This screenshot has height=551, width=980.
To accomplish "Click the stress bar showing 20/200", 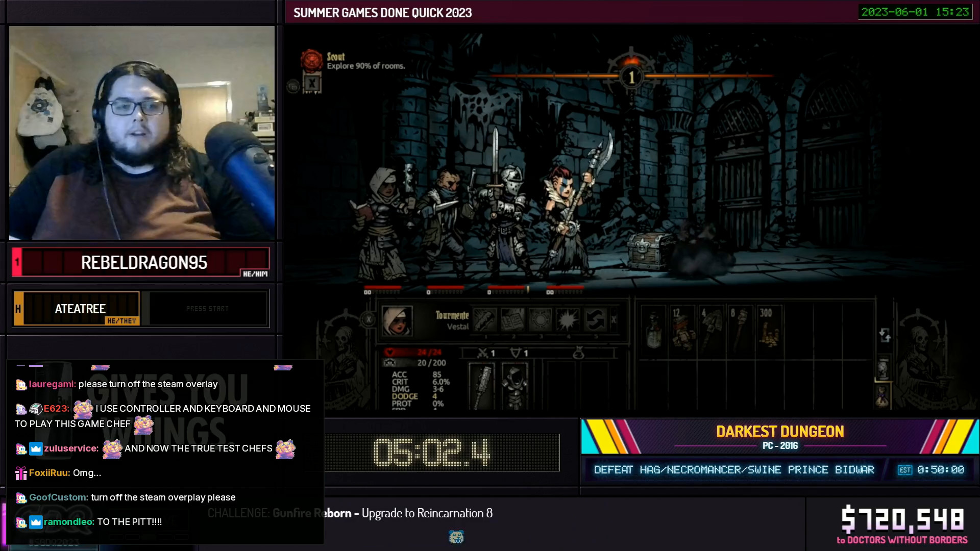I will point(414,363).
